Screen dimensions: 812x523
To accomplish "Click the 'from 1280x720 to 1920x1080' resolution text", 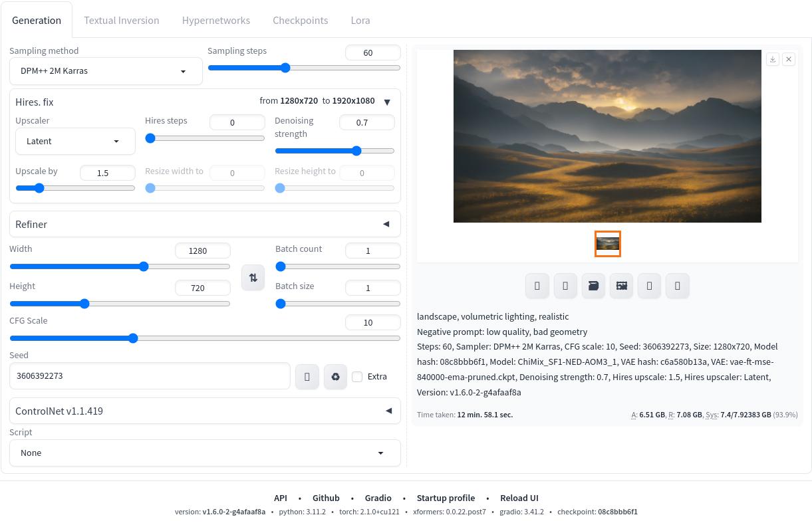I will point(317,101).
